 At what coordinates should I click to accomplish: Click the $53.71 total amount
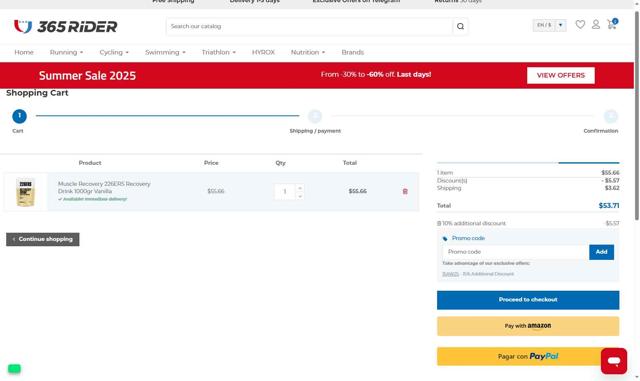[x=609, y=205]
